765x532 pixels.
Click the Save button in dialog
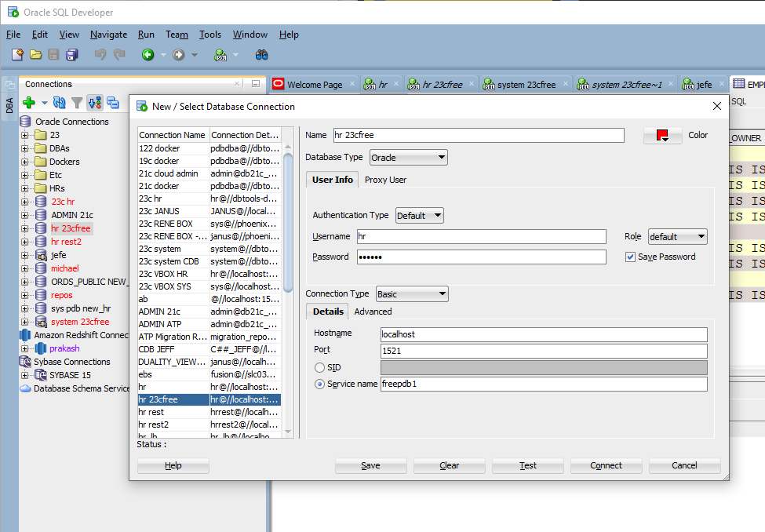pyautogui.click(x=371, y=465)
